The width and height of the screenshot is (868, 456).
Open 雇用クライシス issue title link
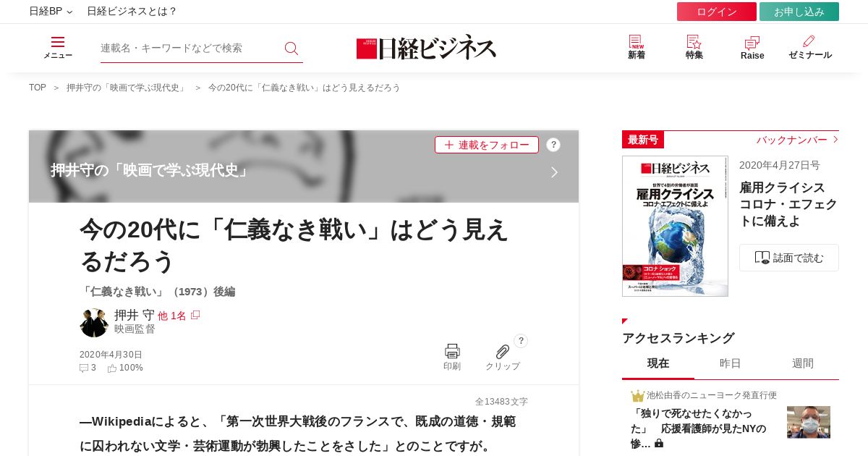(x=788, y=205)
